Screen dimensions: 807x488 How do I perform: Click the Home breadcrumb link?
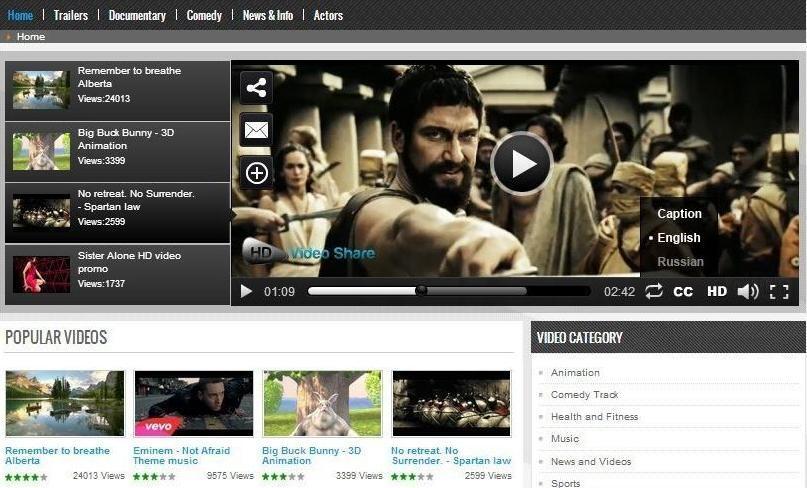click(x=30, y=37)
